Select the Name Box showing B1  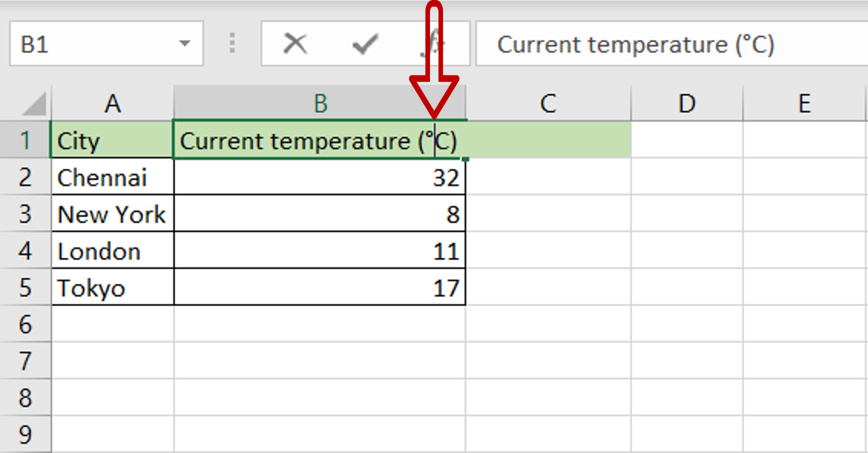pos(89,43)
